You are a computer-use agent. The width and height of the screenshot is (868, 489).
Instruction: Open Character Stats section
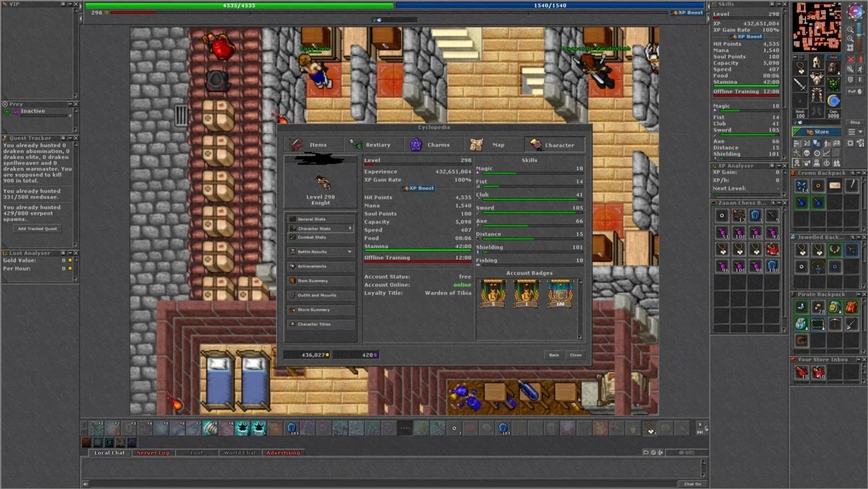click(321, 228)
